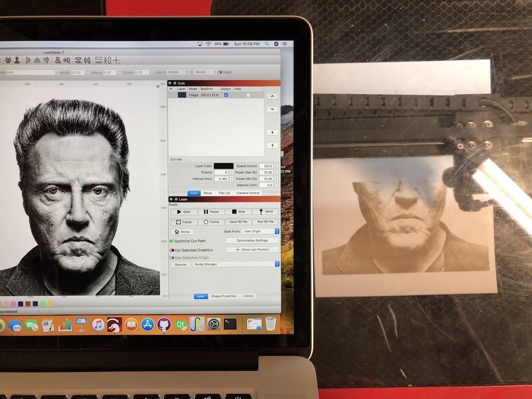The image size is (532, 399).
Task: Click the Group icon in the toolbar
Action: (7, 60)
